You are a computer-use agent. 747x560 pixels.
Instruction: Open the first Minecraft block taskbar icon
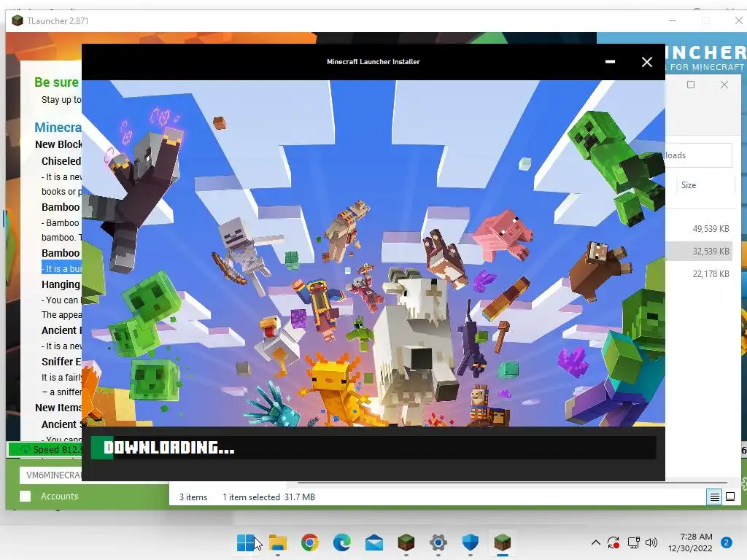(406, 542)
